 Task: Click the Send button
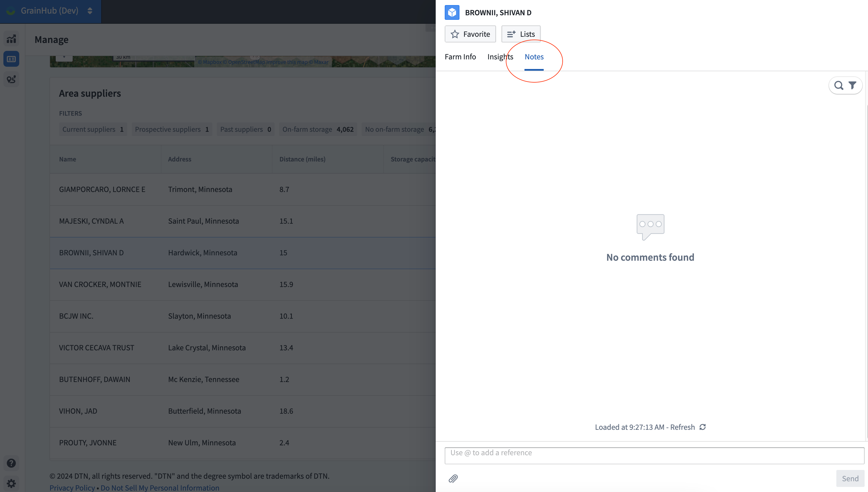(x=850, y=478)
